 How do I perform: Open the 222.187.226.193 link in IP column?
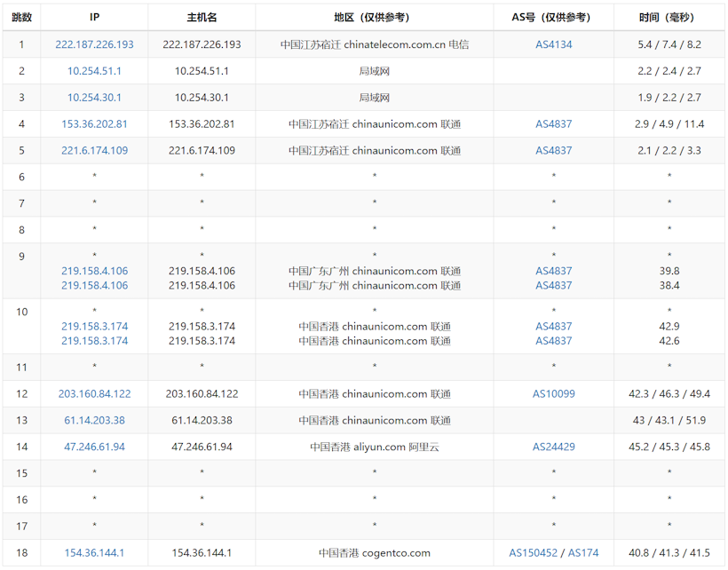pyautogui.click(x=94, y=44)
